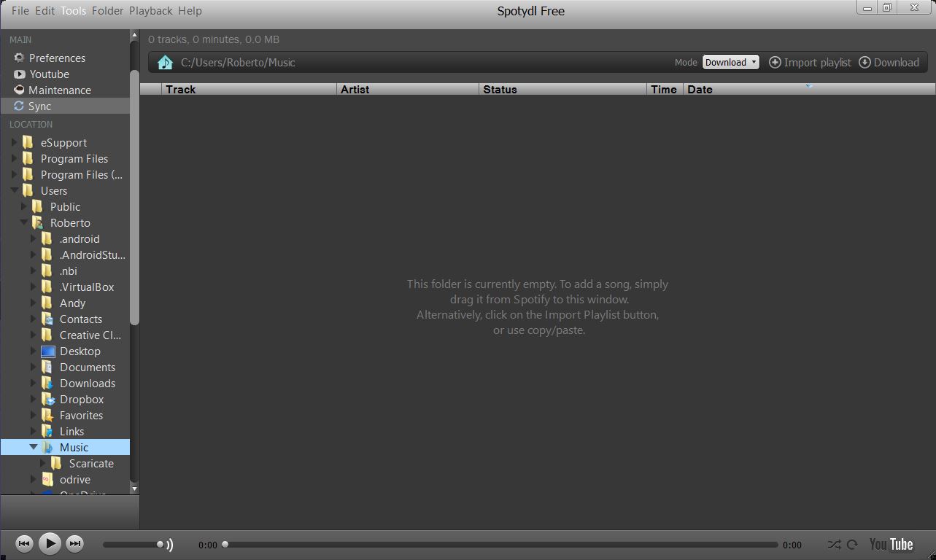Open the Maintenance sidebar entry
Viewport: 936px width, 560px height.
[x=53, y=90]
